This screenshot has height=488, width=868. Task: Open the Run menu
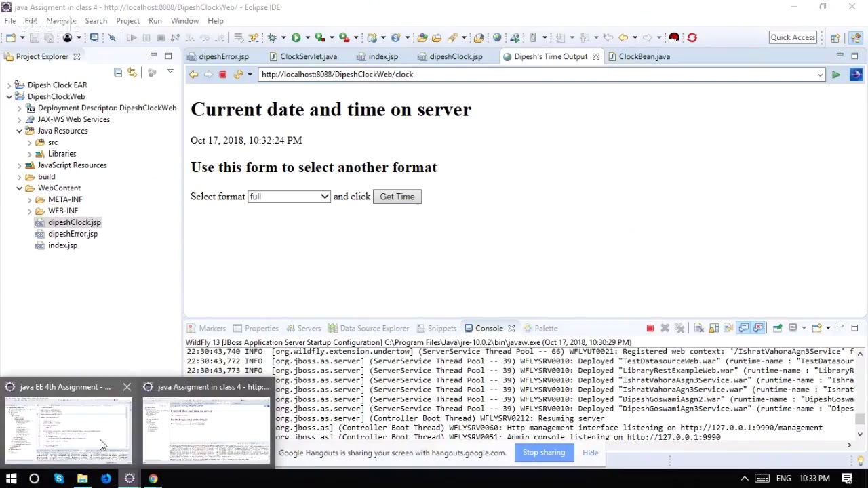point(155,21)
